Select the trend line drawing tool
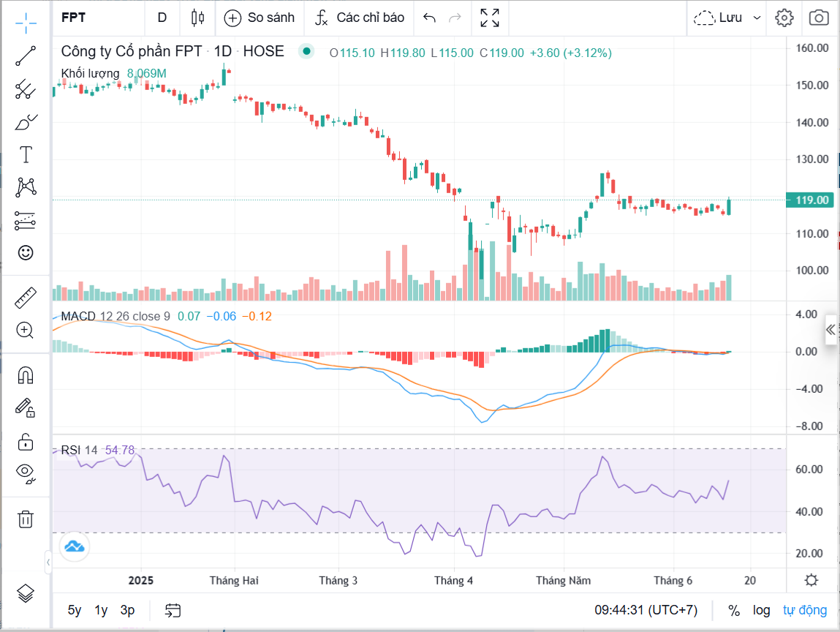This screenshot has height=632, width=840. click(26, 56)
